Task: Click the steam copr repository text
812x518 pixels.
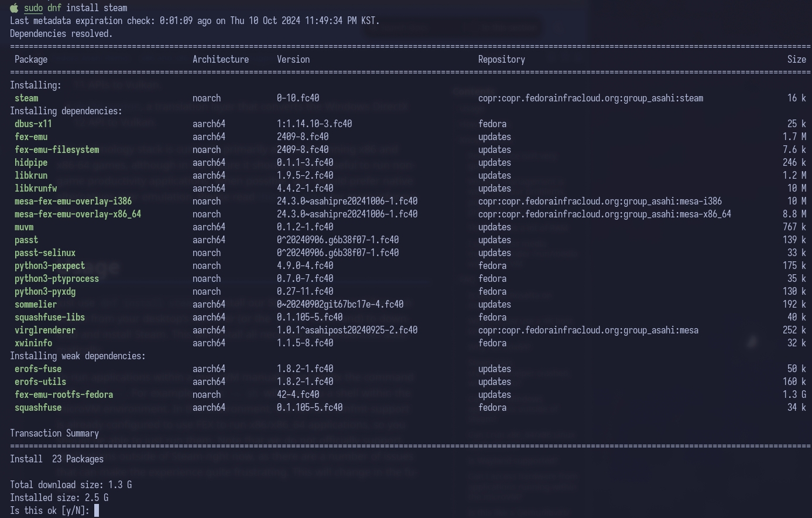Action: [x=591, y=98]
